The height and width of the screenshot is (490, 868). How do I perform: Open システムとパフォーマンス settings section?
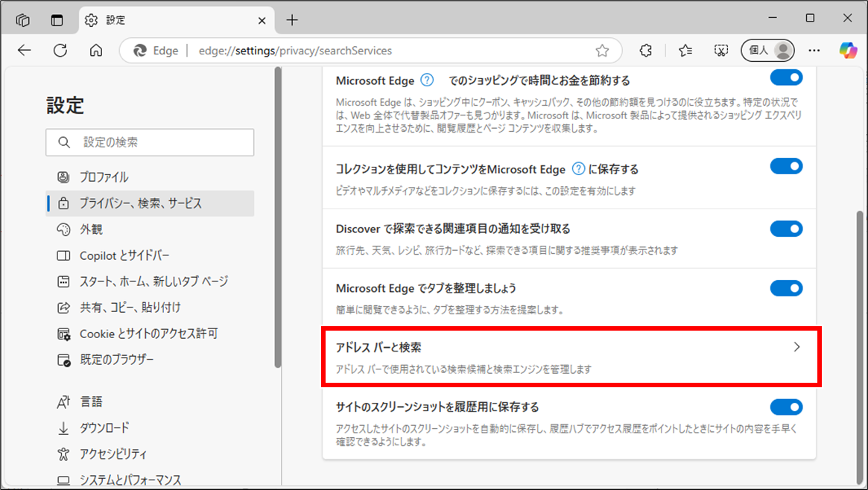pyautogui.click(x=150, y=480)
